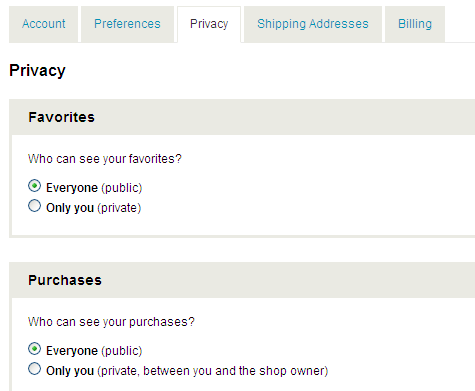Switch to the Preferences tab
The image size is (475, 391).
coord(127,24)
